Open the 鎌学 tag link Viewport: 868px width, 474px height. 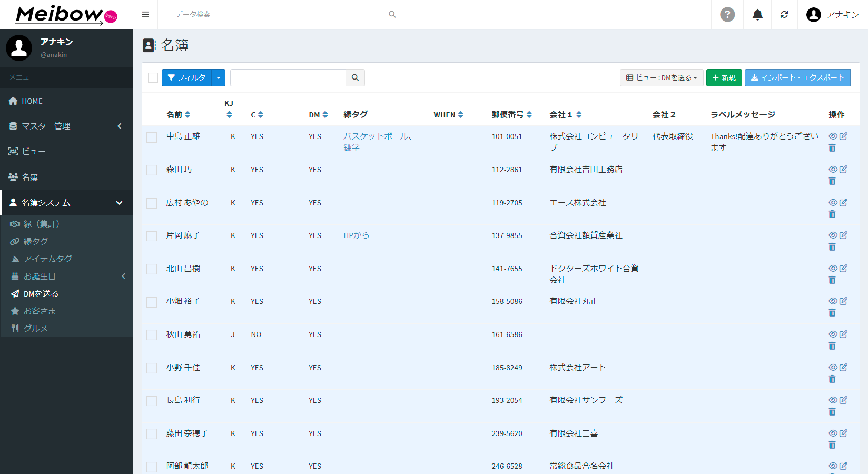[351, 148]
